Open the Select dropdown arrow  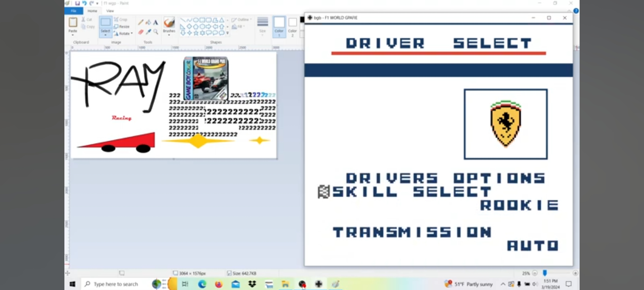[x=105, y=35]
